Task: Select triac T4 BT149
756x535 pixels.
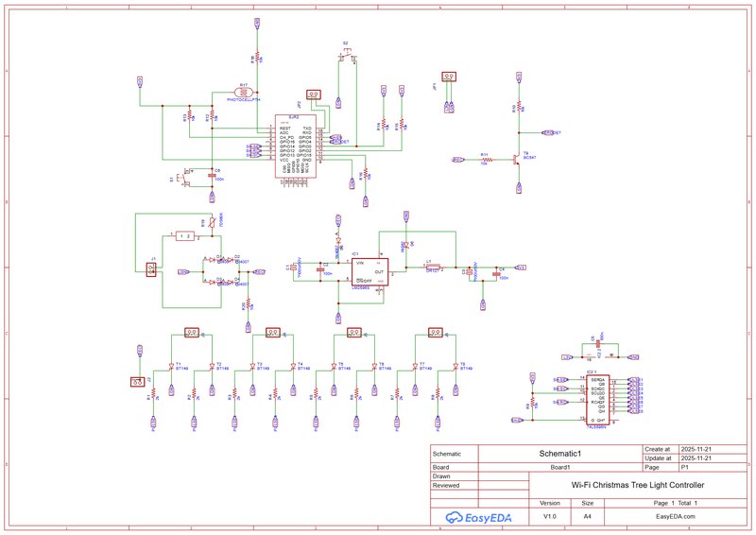Action: (293, 367)
